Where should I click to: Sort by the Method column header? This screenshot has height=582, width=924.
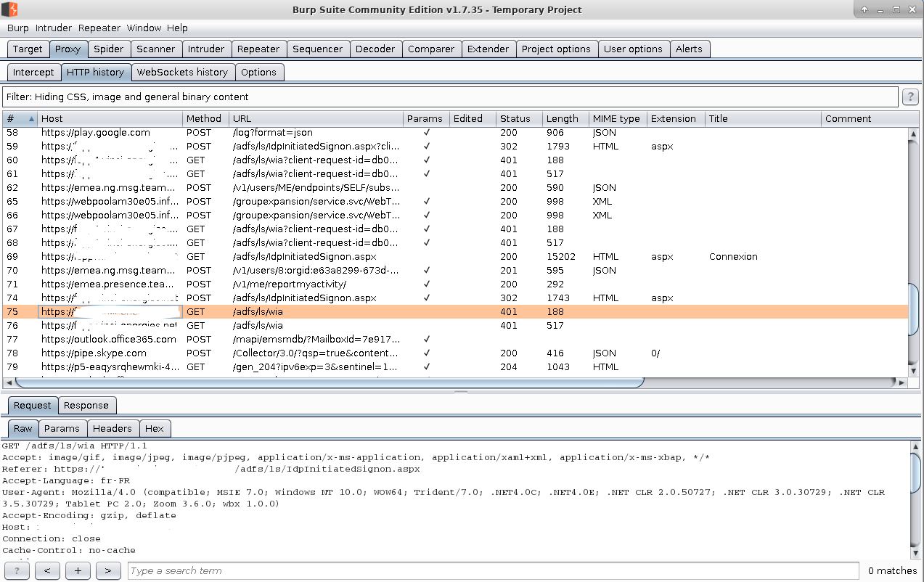click(206, 118)
